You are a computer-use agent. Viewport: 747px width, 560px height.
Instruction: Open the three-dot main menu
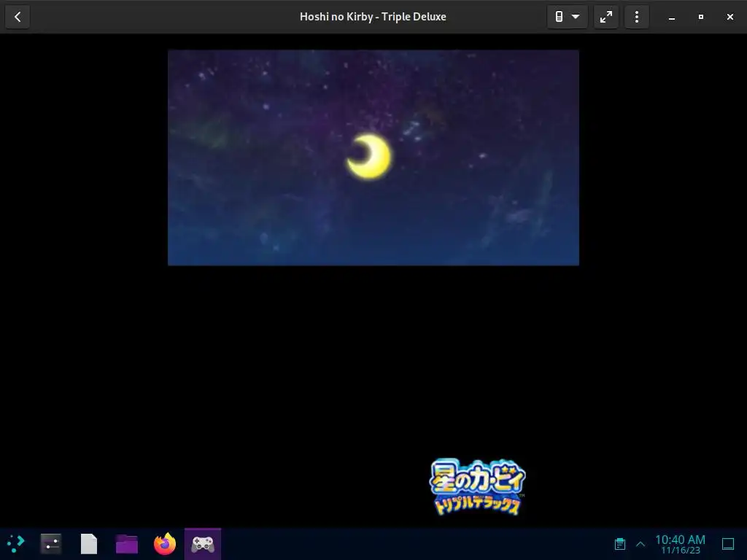tap(636, 17)
